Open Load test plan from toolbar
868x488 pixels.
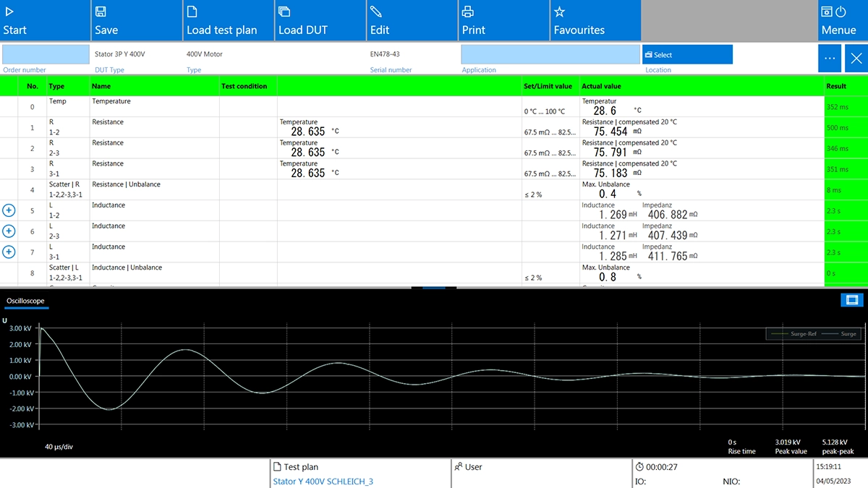point(229,20)
